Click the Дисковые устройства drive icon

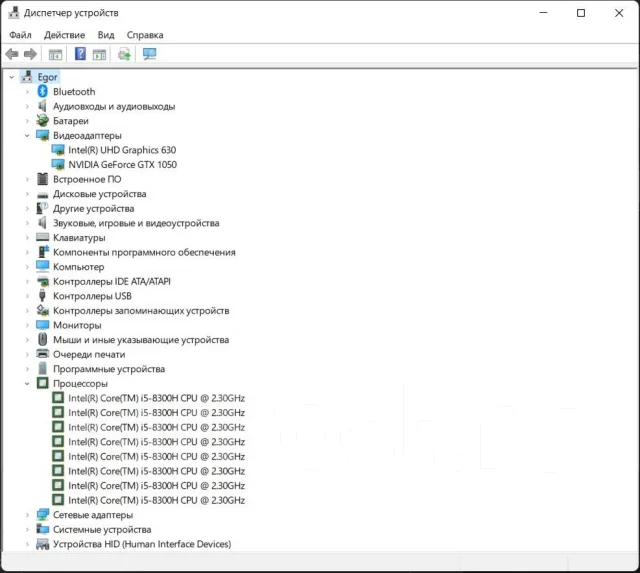(x=42, y=195)
